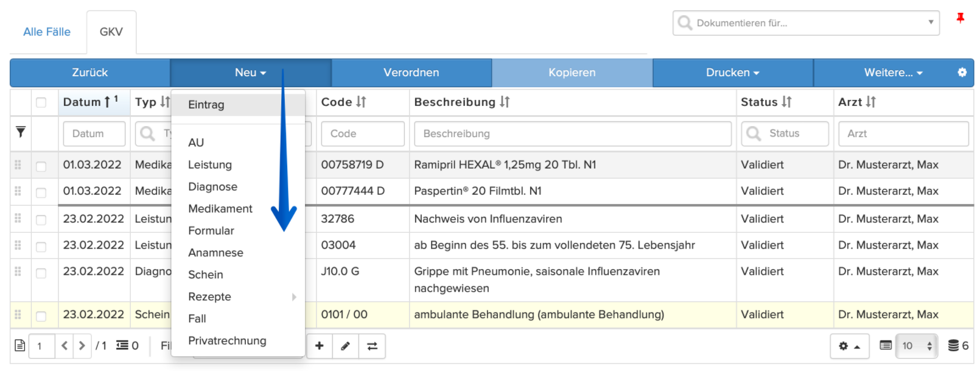Toggle the select-all header checkbox
The width and height of the screenshot is (980, 371).
point(41,102)
